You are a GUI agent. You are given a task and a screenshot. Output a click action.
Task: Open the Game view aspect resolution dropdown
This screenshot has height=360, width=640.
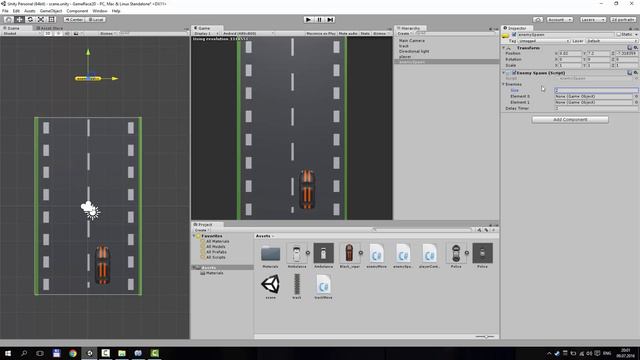click(x=248, y=33)
